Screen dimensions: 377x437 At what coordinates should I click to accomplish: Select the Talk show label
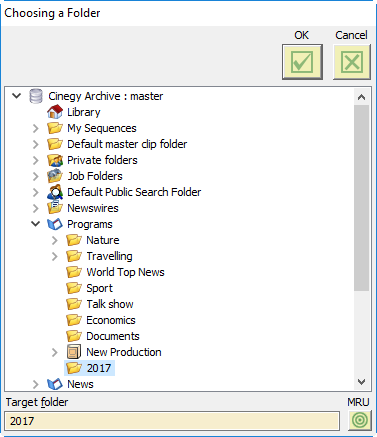click(x=110, y=304)
